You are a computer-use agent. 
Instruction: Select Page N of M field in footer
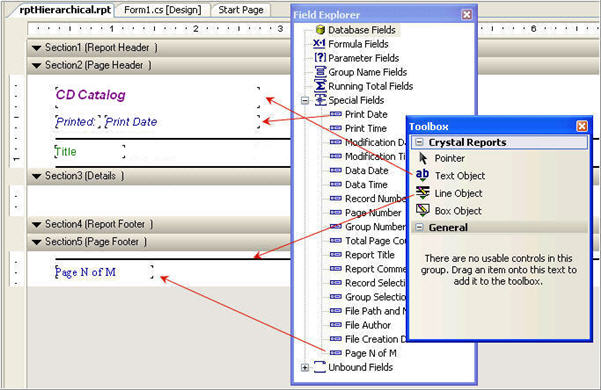tap(104, 272)
